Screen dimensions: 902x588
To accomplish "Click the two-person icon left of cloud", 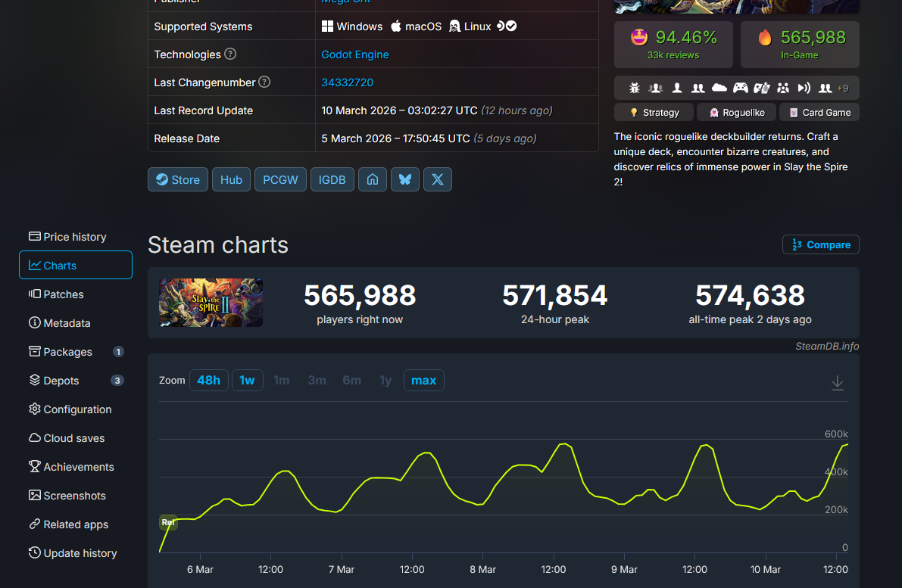I will [x=698, y=88].
